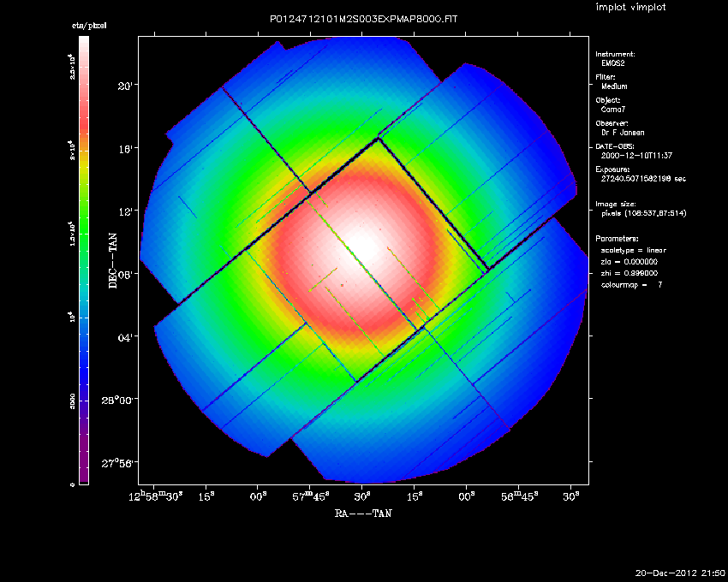The image size is (728, 582).
Task: Click the white top of the colour bar
Action: click(x=84, y=47)
